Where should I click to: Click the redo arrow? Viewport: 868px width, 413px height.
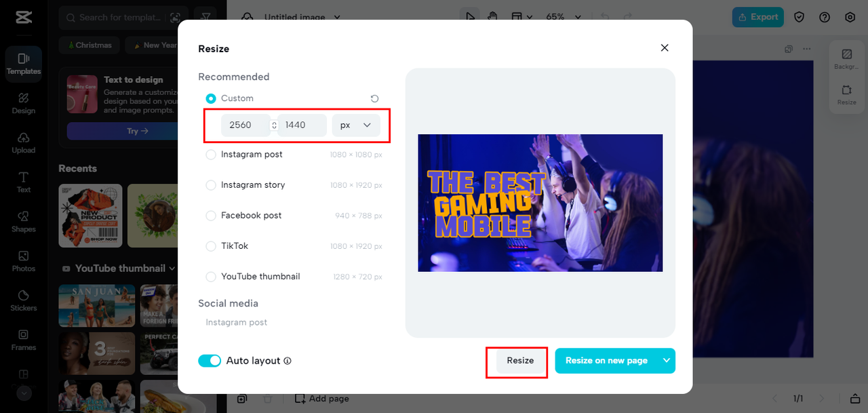[628, 17]
